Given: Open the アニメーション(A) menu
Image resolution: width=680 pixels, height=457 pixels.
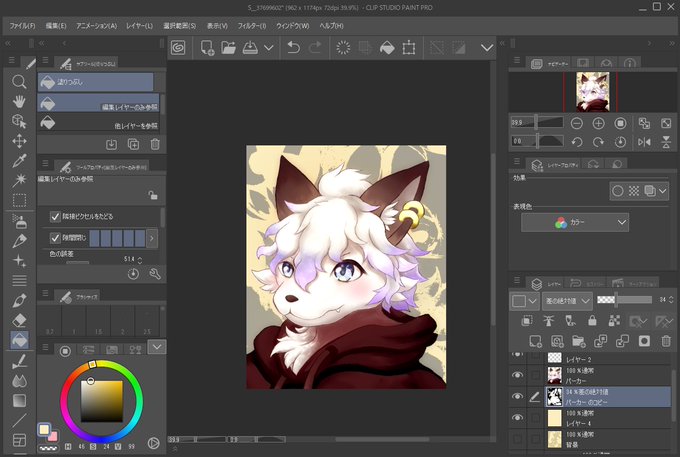Looking at the screenshot, I should (x=96, y=26).
